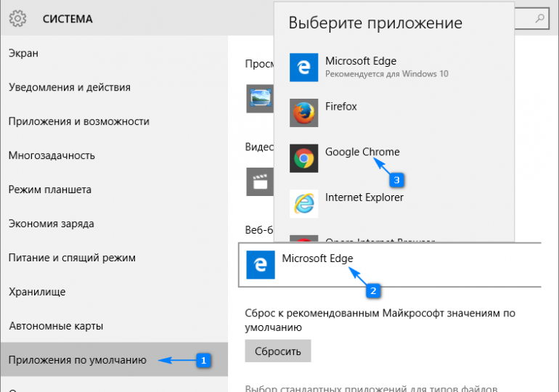The image size is (559, 392).
Task: Go to Питание и спящий режим
Action: tap(72, 258)
